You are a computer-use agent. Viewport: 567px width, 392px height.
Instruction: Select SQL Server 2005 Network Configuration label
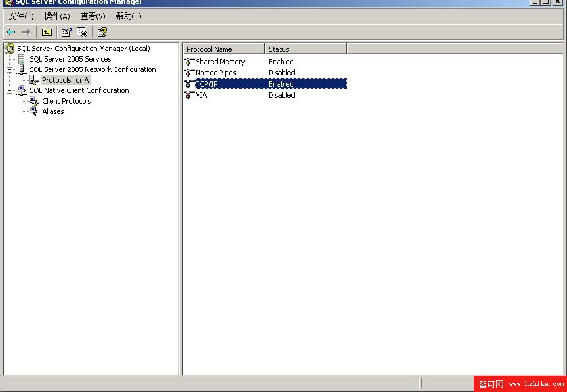click(x=93, y=69)
